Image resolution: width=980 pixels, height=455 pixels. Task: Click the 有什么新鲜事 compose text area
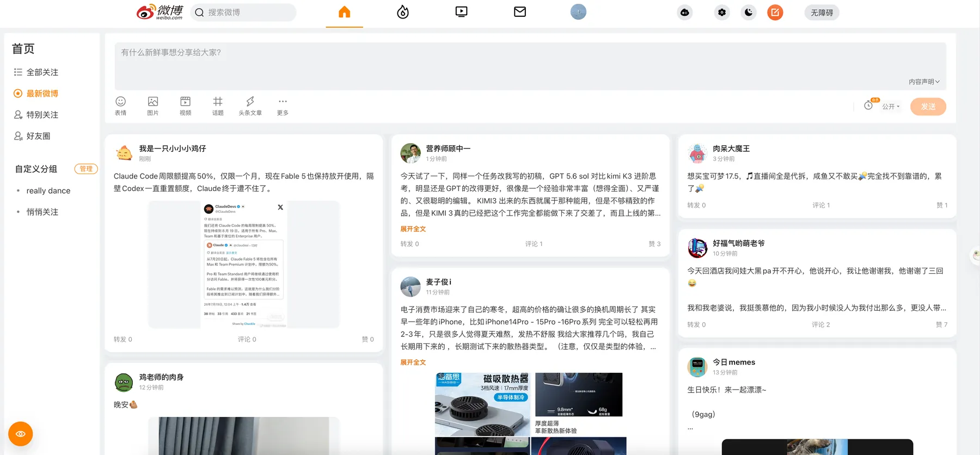click(x=530, y=66)
